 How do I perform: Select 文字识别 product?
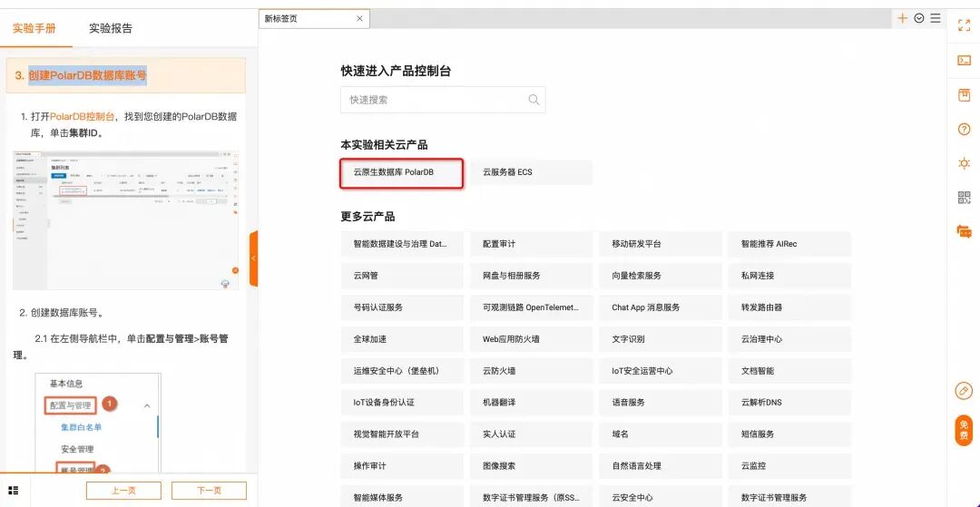[x=661, y=340]
